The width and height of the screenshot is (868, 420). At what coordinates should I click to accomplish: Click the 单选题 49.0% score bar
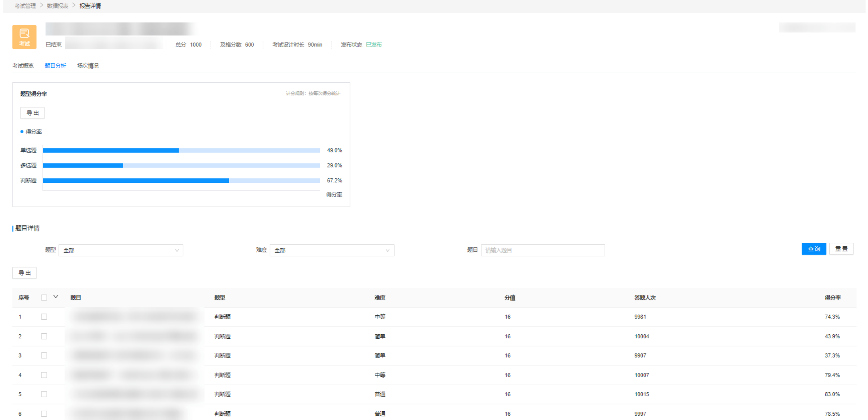[111, 151]
